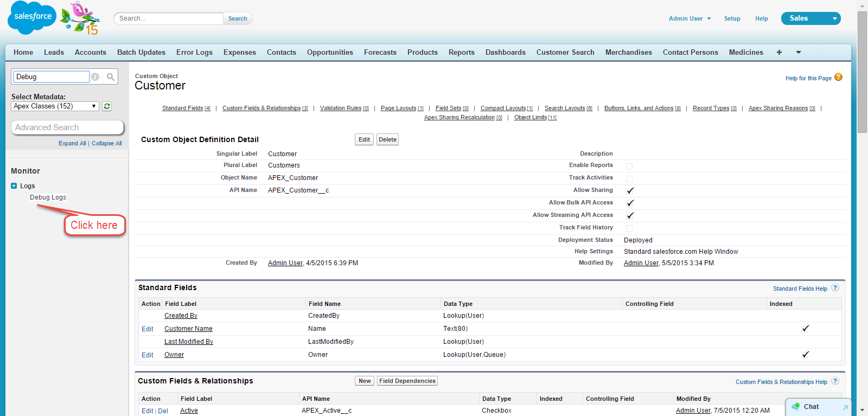Click the Edit button for Customer object
The height and width of the screenshot is (416, 868).
click(364, 140)
